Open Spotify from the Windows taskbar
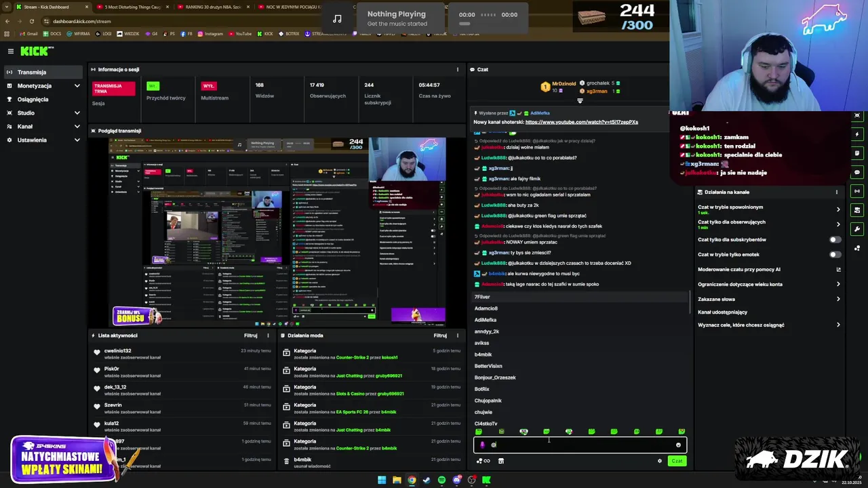 coord(441,480)
